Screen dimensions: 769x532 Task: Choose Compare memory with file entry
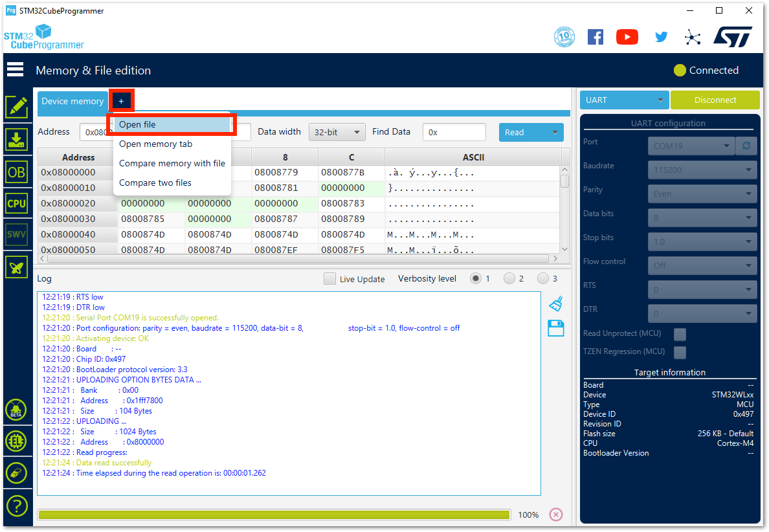pos(172,163)
